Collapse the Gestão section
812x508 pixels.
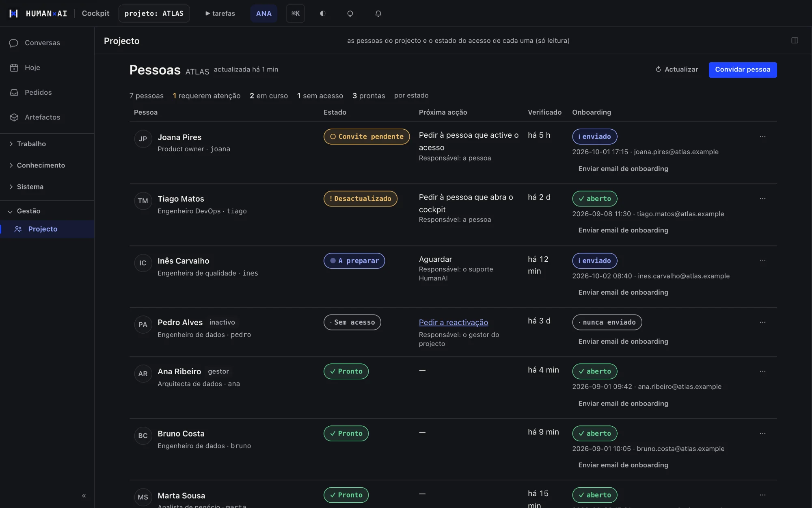[x=47, y=211]
